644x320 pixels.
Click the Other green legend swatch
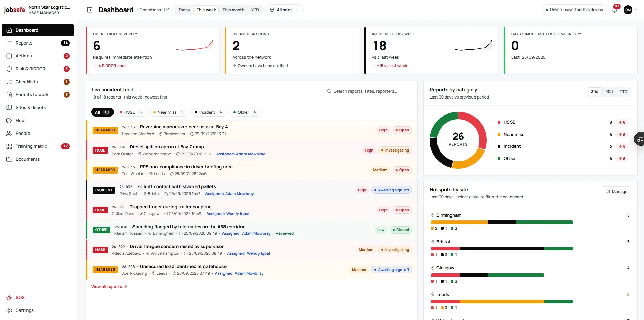(x=499, y=159)
